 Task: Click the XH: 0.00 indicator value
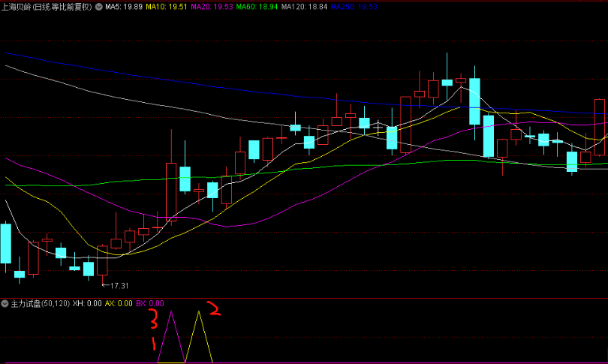click(87, 303)
